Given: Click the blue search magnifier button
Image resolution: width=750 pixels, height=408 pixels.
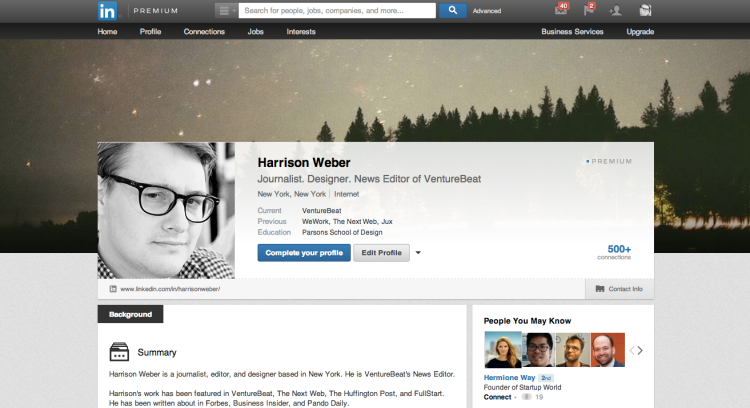Looking at the screenshot, I should (452, 10).
